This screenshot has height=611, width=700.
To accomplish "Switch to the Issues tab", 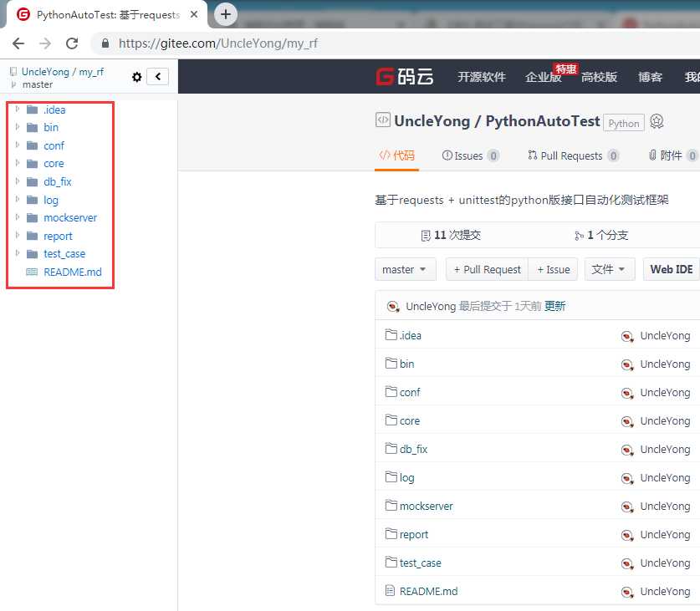I will click(x=470, y=155).
